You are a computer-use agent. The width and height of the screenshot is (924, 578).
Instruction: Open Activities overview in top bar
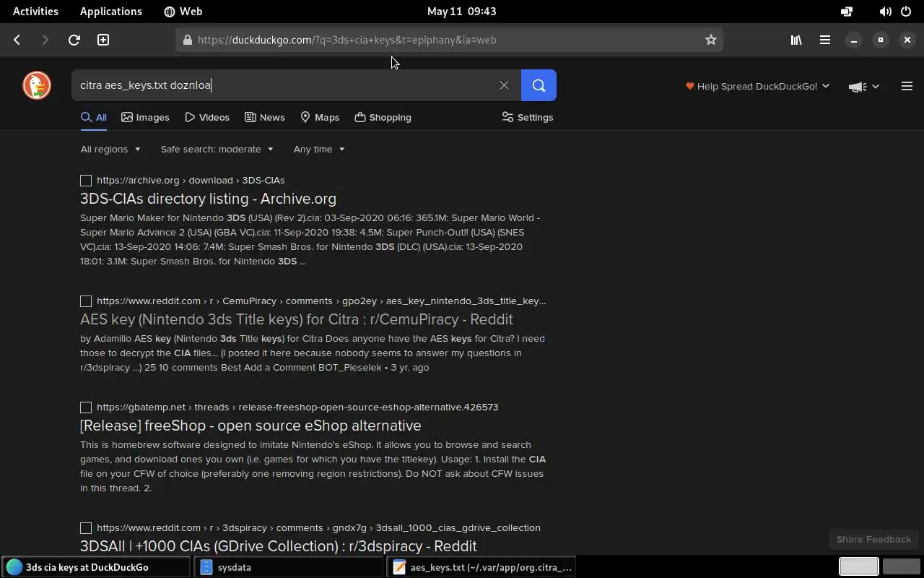(35, 11)
